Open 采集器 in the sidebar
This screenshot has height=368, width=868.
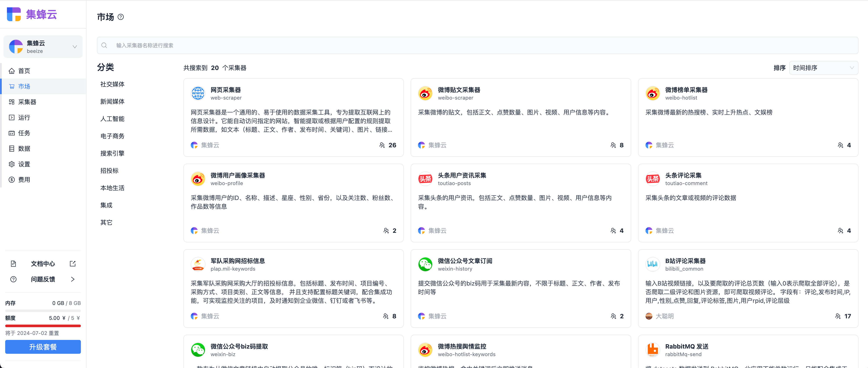43,102
